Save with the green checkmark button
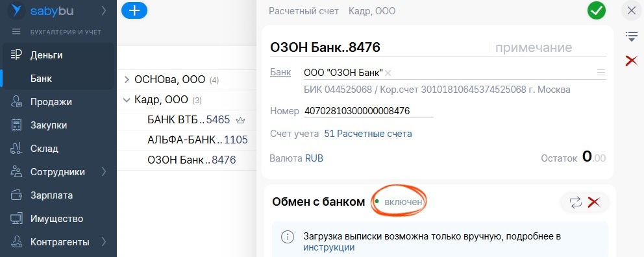 tap(597, 10)
